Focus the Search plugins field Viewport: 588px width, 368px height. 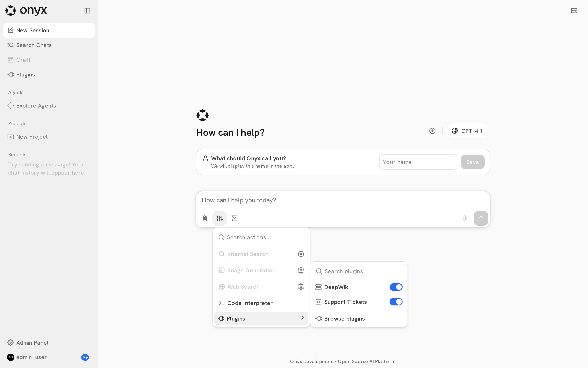[359, 271]
